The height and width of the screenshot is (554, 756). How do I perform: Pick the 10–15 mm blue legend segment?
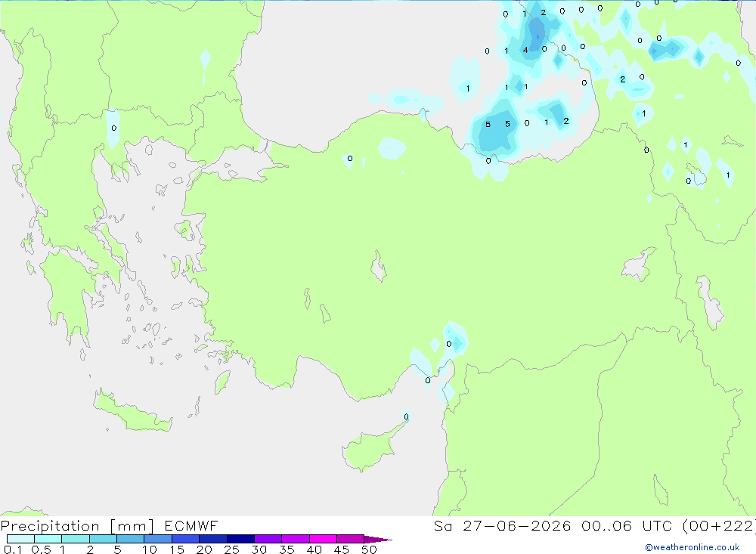[x=158, y=539]
